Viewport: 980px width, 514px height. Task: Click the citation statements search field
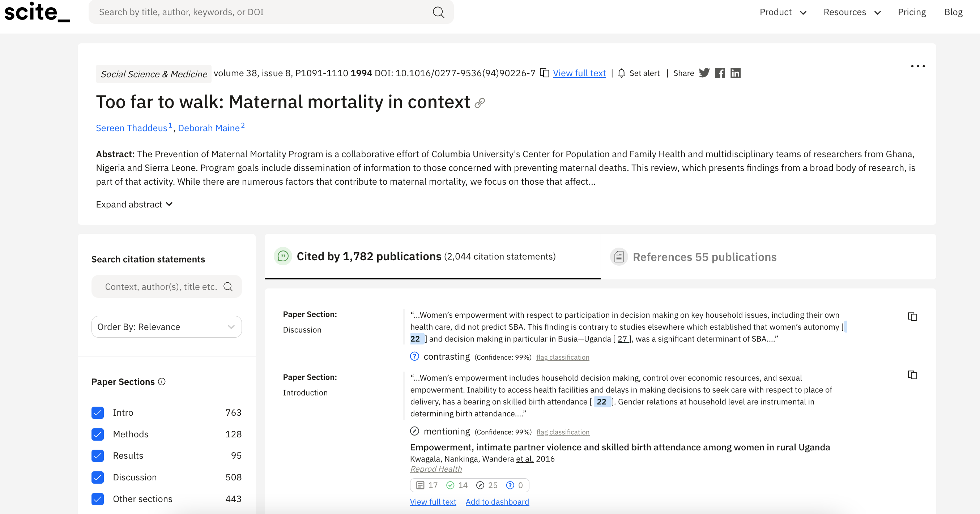(161, 287)
